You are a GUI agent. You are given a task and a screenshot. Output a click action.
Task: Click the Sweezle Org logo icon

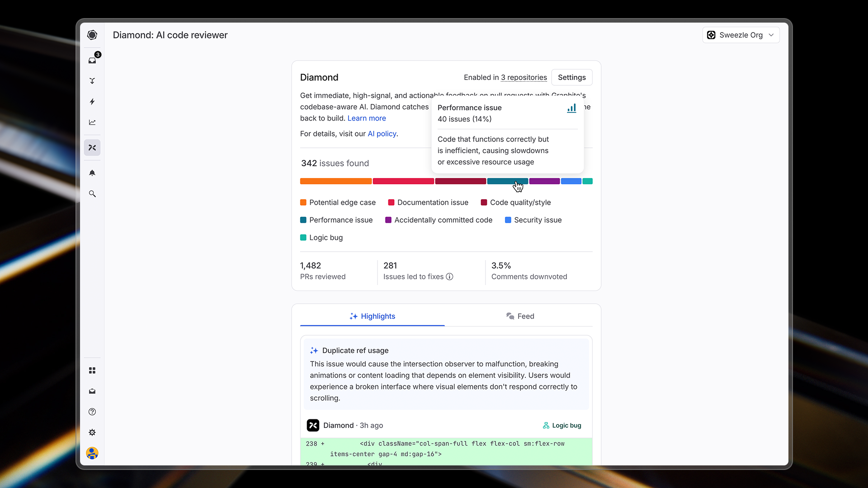[711, 35]
